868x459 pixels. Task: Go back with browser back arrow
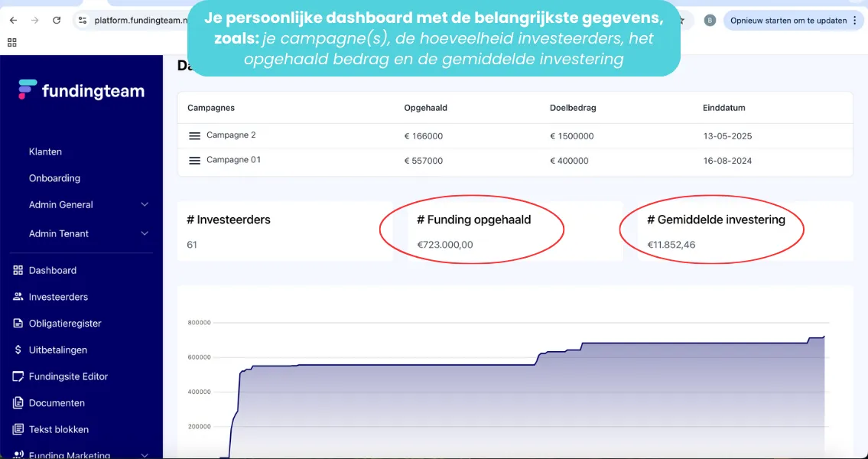(13, 21)
